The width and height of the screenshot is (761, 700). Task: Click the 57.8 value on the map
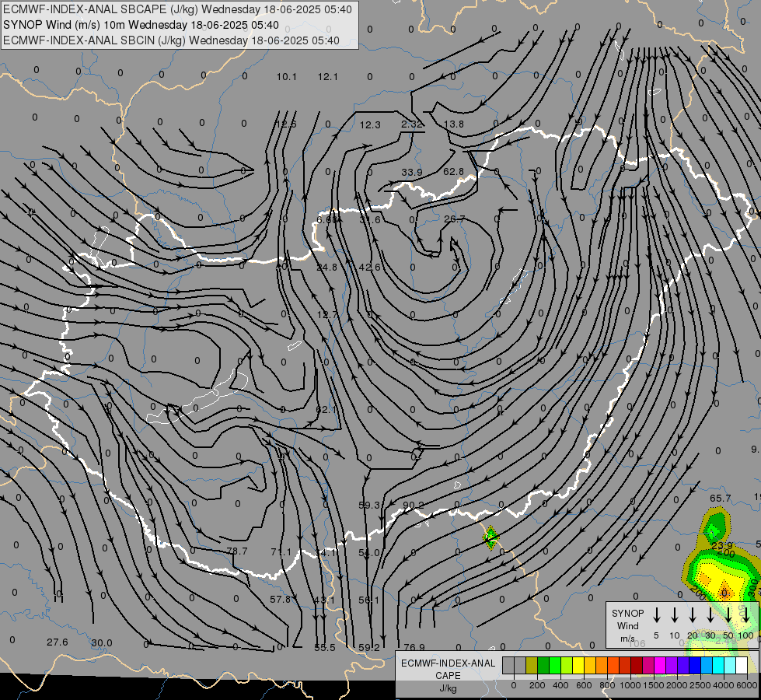click(x=280, y=600)
